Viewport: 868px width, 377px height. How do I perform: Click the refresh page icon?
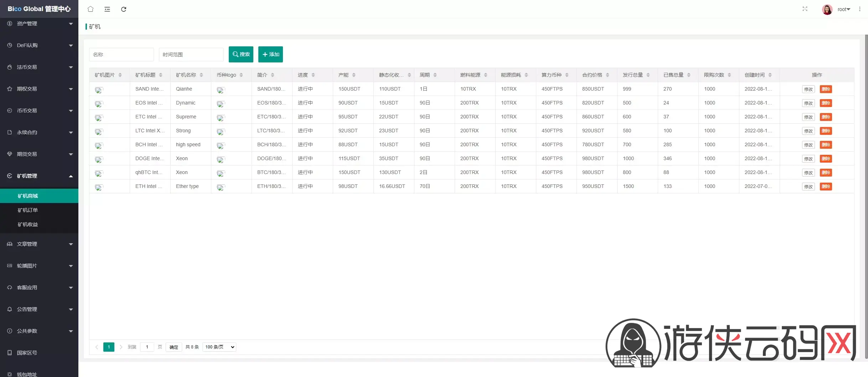click(124, 9)
